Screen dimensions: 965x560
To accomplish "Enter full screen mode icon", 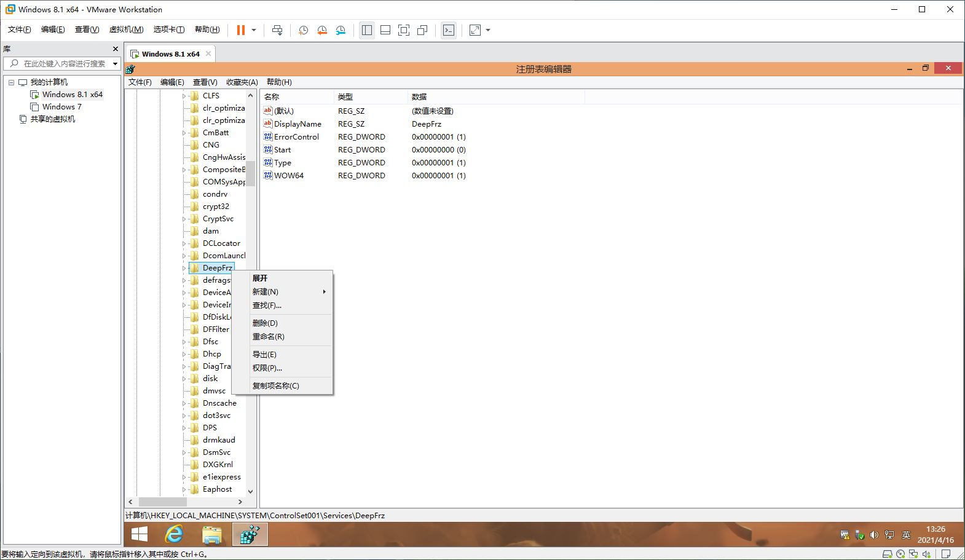I will (404, 30).
